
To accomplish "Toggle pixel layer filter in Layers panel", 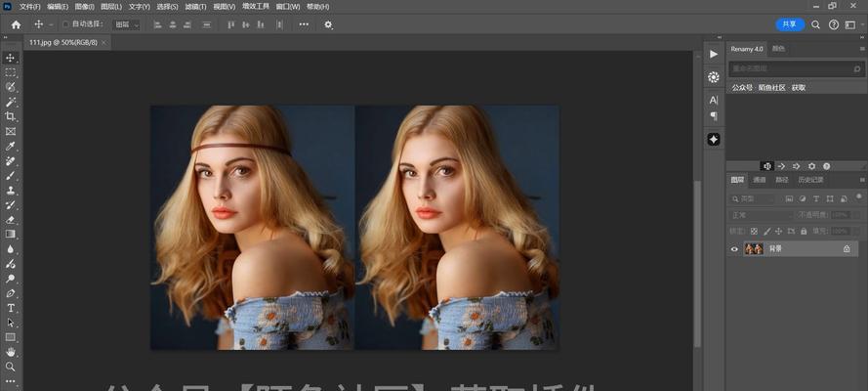I will (x=789, y=198).
